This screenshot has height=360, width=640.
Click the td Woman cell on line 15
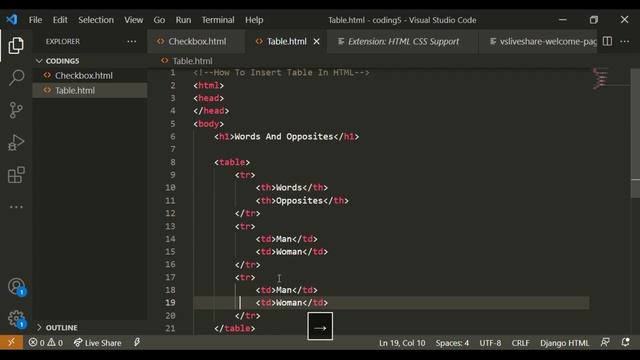[291, 251]
